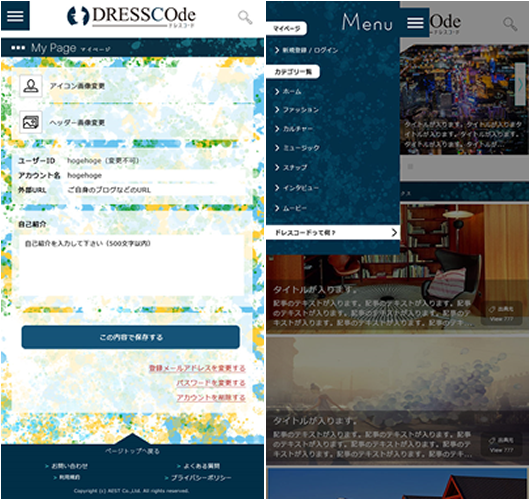Open the ミュージック category
Viewport: 530px width, 502px height.
(297, 148)
